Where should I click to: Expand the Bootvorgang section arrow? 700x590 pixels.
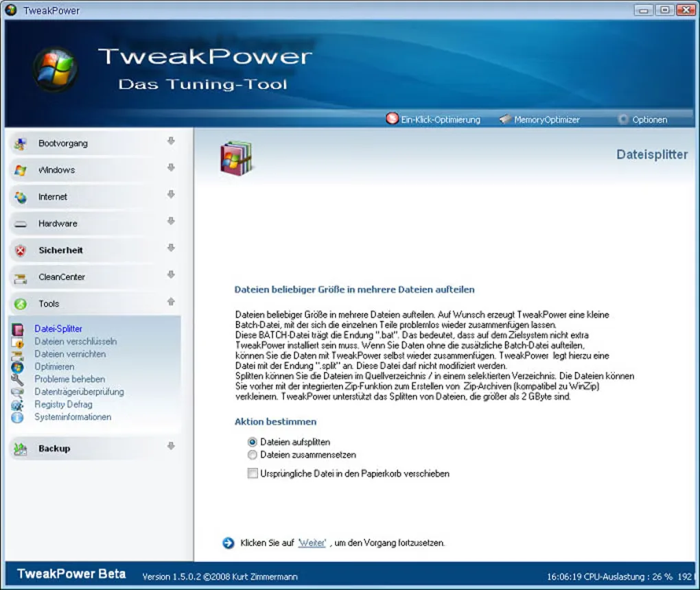click(x=171, y=141)
